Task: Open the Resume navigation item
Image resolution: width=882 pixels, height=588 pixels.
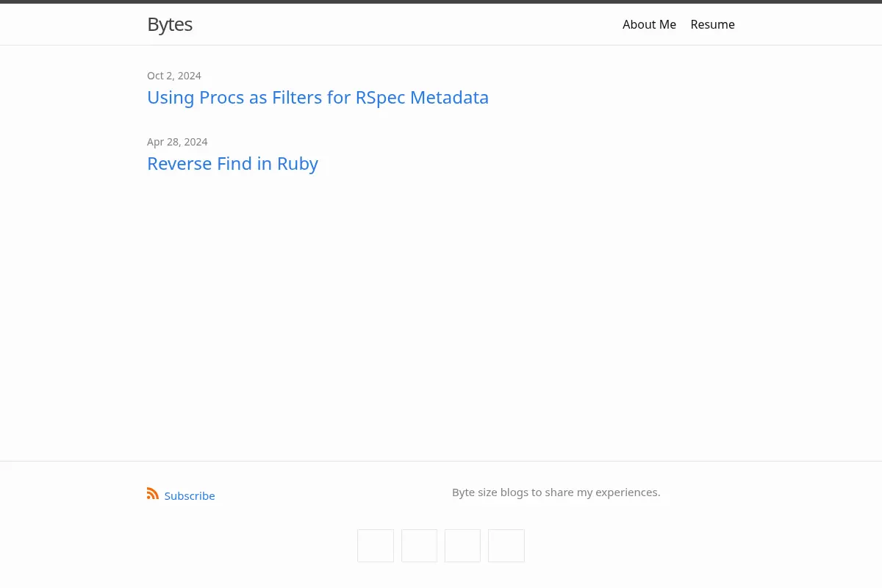Action: [x=712, y=24]
